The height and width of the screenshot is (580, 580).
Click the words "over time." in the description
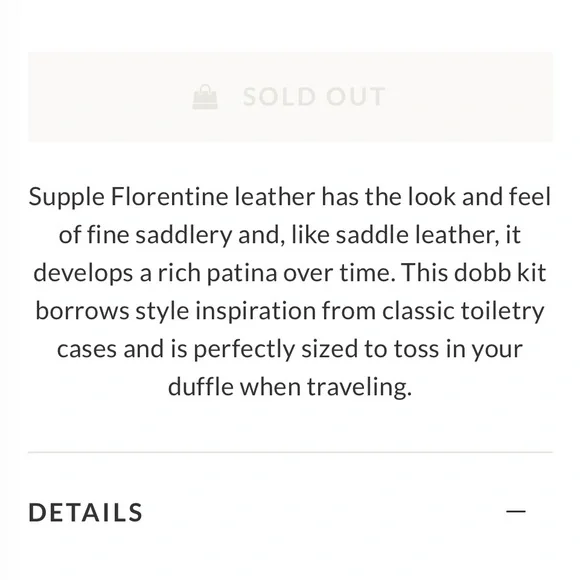click(339, 273)
